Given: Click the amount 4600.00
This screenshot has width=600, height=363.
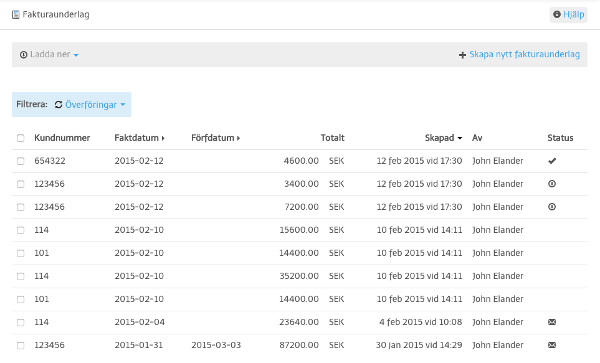Looking at the screenshot, I should coord(301,161).
